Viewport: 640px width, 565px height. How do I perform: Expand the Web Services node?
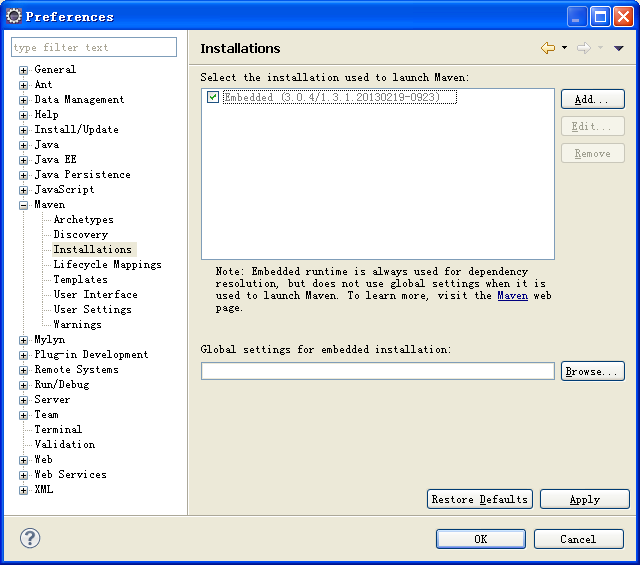pyautogui.click(x=23, y=475)
